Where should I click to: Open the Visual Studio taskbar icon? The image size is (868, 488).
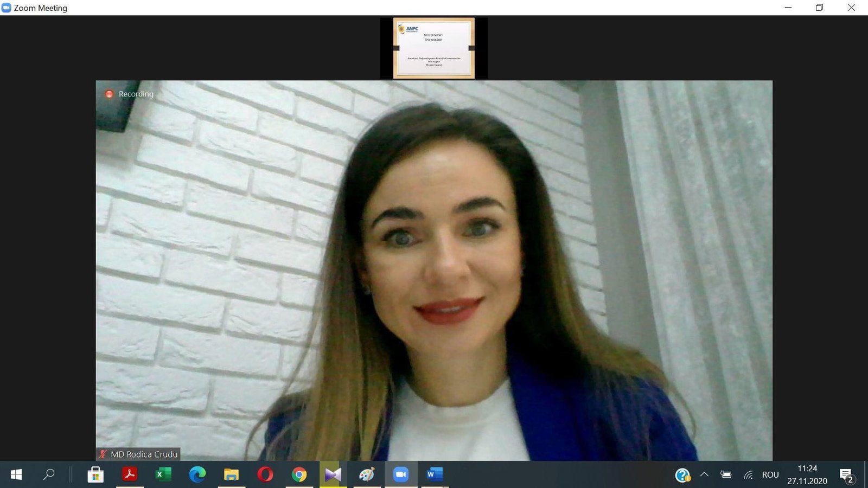[x=333, y=474]
